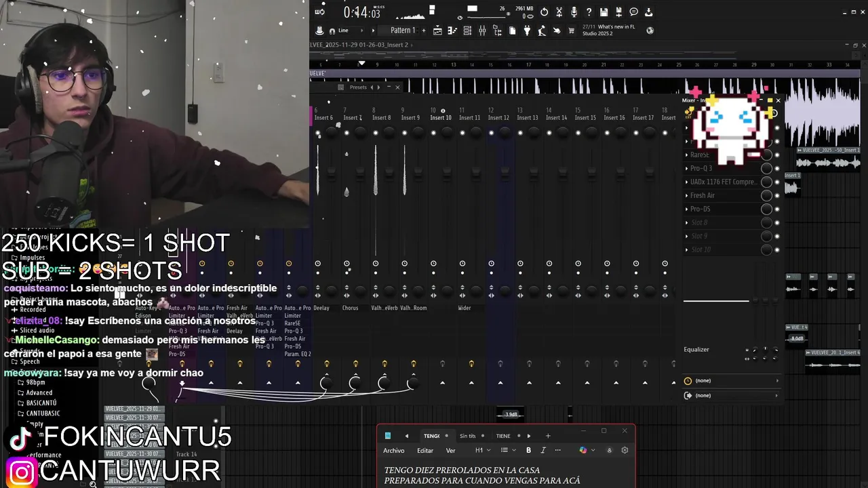
Task: Open Notepad more options ellipsis
Action: click(x=557, y=450)
